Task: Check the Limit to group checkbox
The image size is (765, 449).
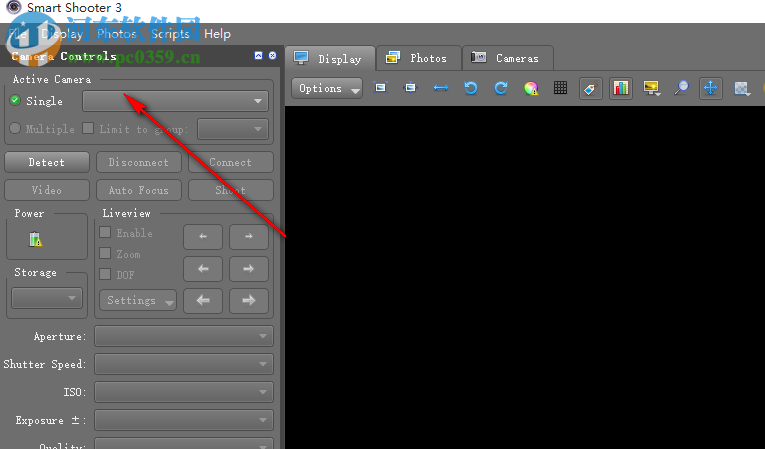Action: coord(88,128)
